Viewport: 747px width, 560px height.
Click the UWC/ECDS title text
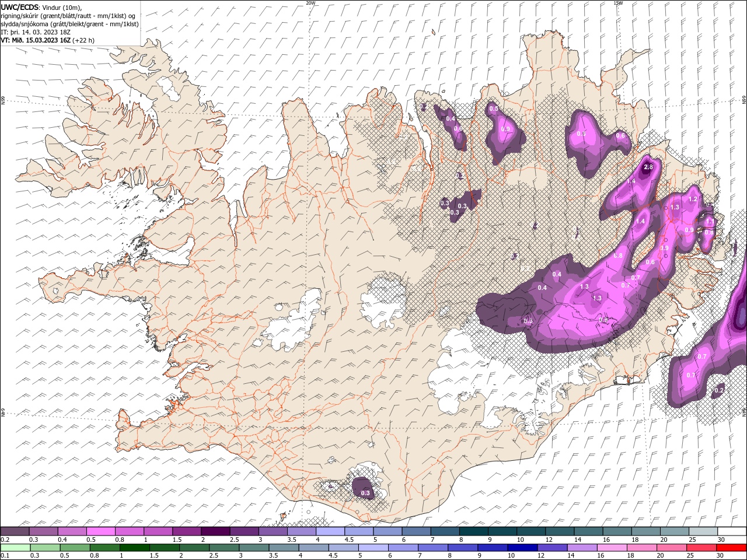tap(20, 7)
